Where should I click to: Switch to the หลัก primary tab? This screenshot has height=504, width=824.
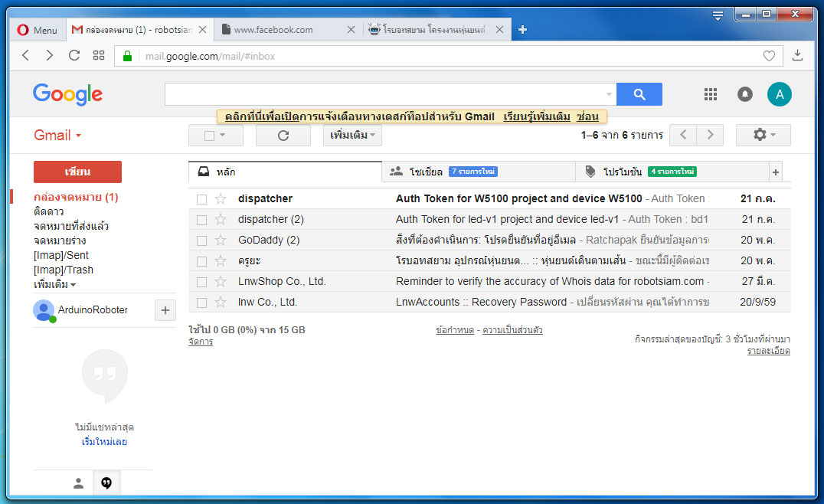point(285,172)
